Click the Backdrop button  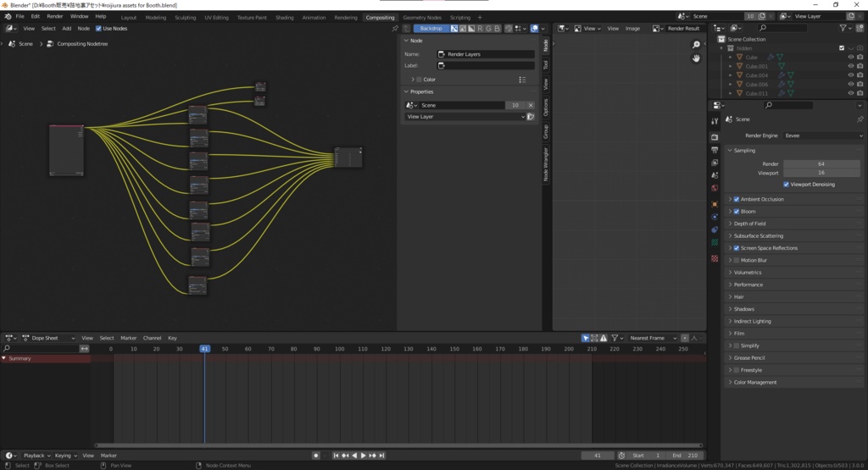point(431,28)
